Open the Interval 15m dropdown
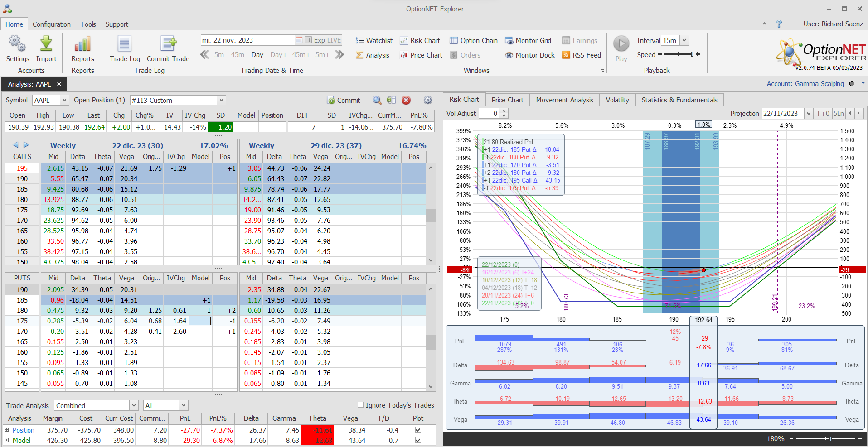Image resolution: width=868 pixels, height=447 pixels. point(684,40)
